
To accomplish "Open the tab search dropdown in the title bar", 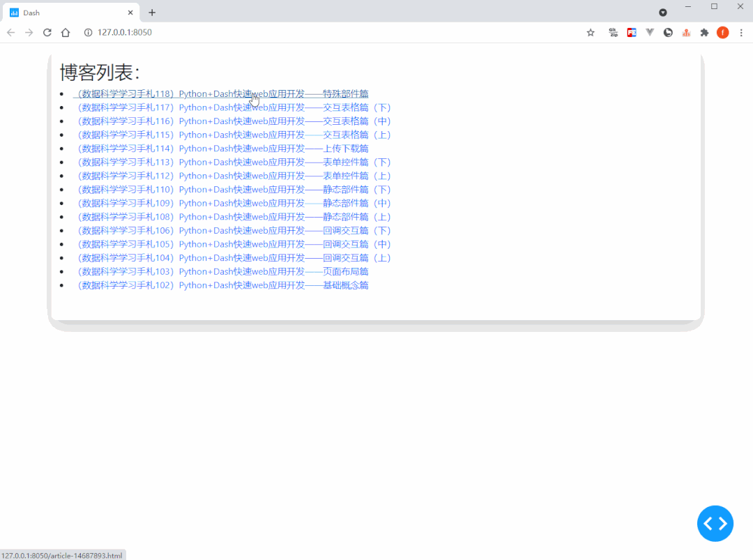I will [x=663, y=13].
